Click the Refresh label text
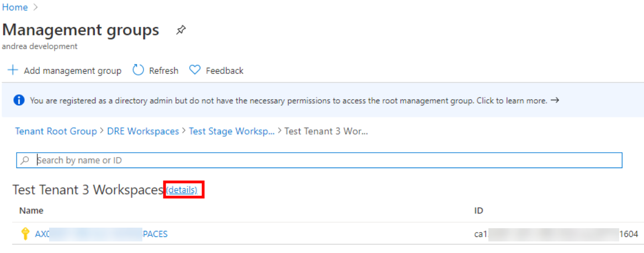Viewport: 644px width, 253px height. pos(163,71)
